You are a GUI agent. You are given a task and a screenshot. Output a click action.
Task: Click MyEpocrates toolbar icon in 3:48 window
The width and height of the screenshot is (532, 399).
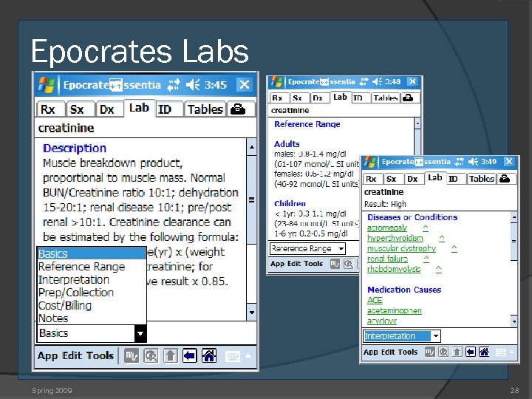click(x=335, y=264)
